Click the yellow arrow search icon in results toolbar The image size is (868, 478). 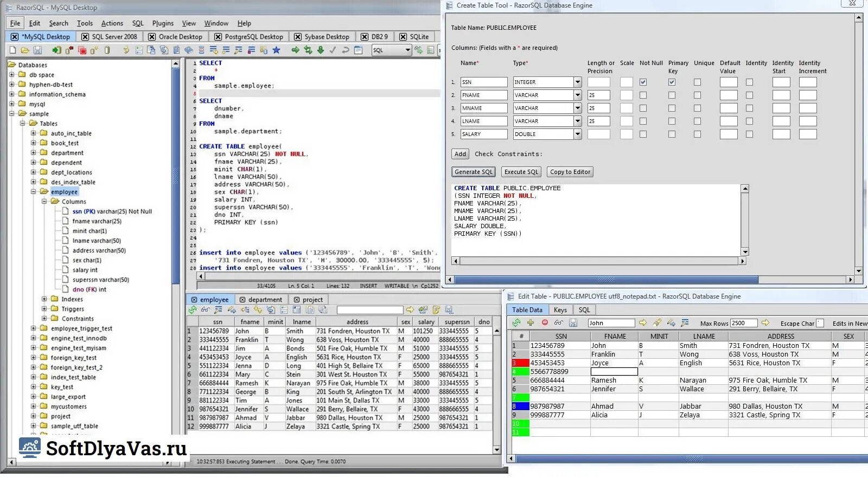point(410,310)
